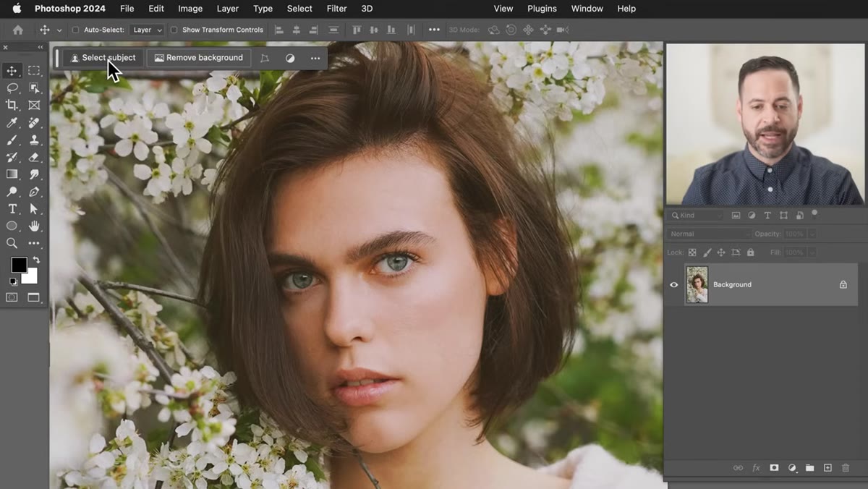Viewport: 868px width, 489px height.
Task: Click Remove background button
Action: tap(199, 58)
